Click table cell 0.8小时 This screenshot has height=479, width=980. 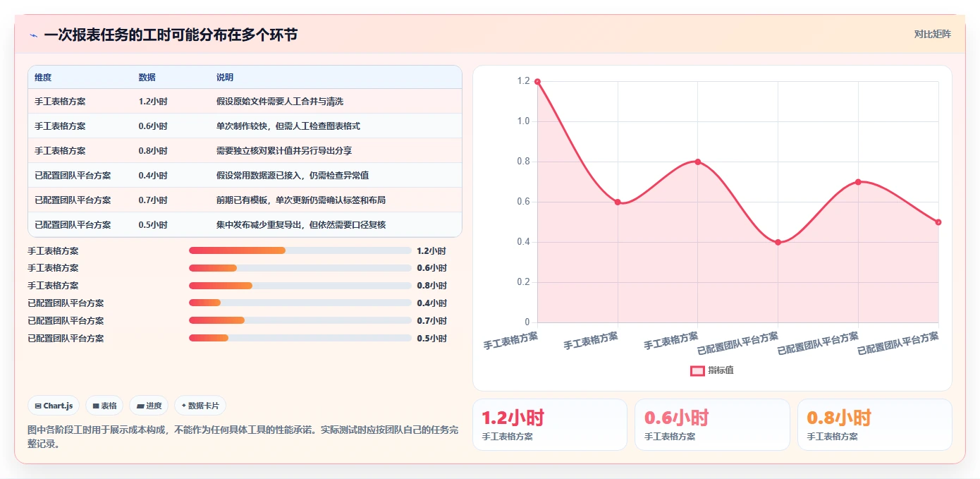[x=153, y=151]
